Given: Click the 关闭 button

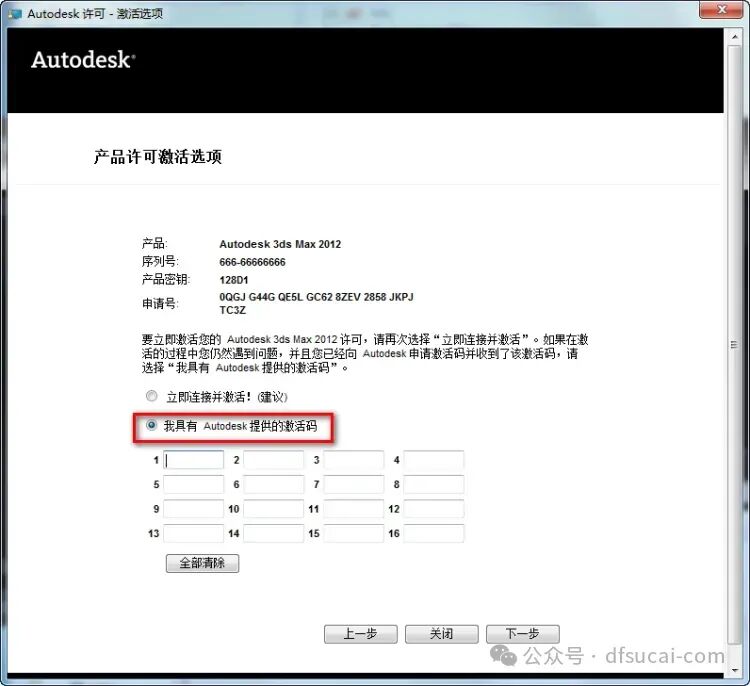Looking at the screenshot, I should point(441,634).
